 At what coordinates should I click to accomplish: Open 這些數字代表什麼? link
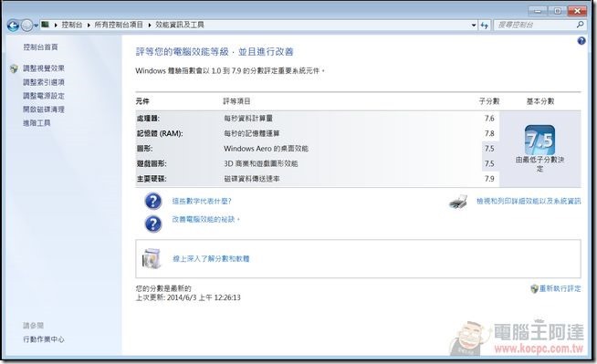[202, 202]
